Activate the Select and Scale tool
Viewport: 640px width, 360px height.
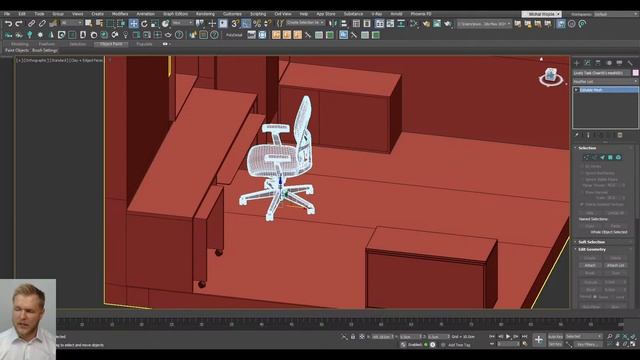tap(155, 24)
